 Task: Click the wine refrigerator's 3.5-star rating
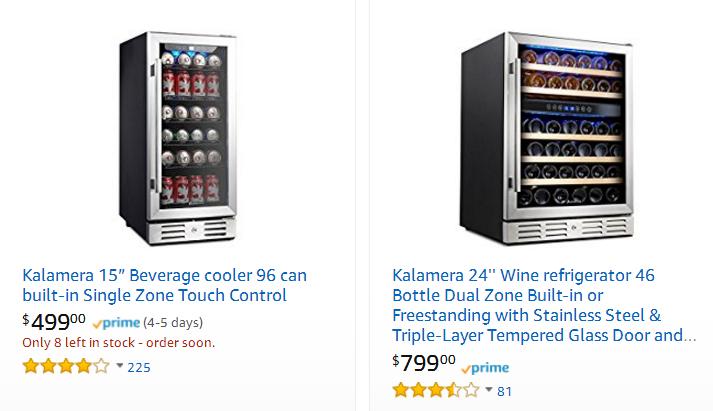pyautogui.click(x=436, y=390)
